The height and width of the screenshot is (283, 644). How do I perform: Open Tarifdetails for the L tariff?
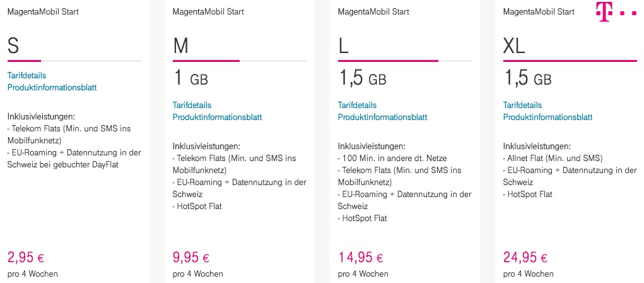pyautogui.click(x=357, y=105)
